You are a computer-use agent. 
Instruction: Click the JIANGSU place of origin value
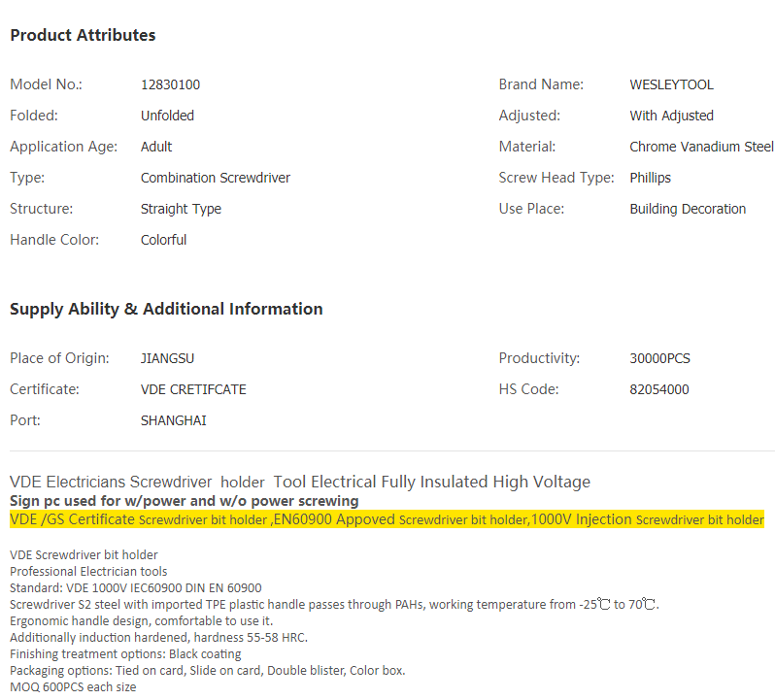click(x=167, y=358)
